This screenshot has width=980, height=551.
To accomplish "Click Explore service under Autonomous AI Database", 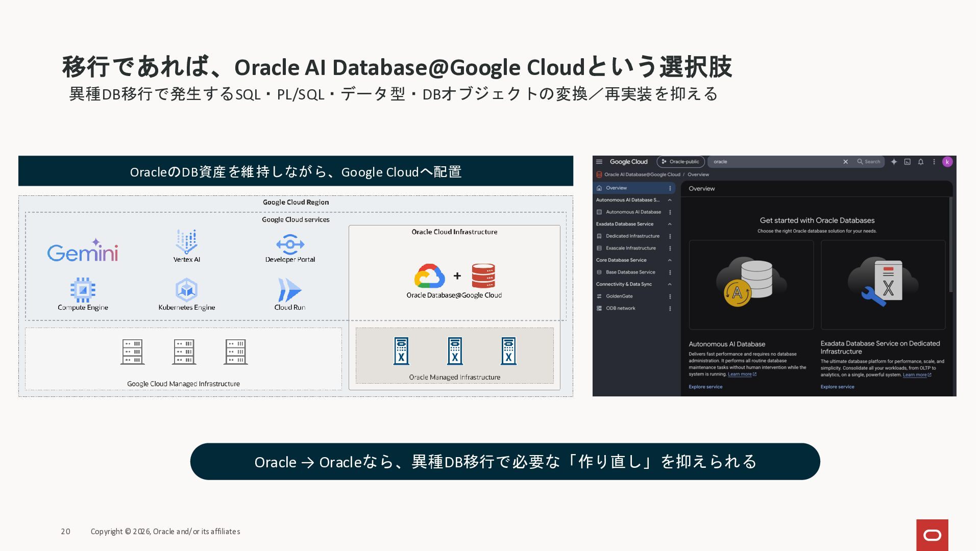I will click(x=705, y=387).
